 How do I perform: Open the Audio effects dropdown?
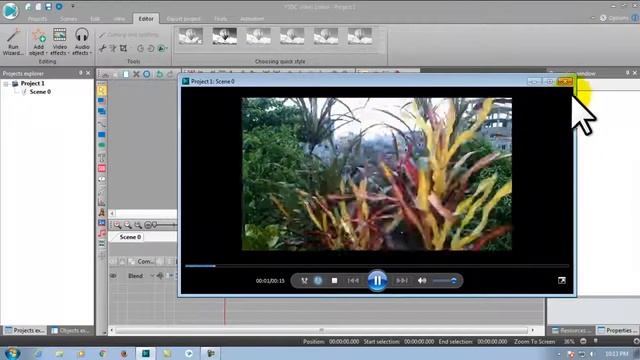tap(82, 42)
